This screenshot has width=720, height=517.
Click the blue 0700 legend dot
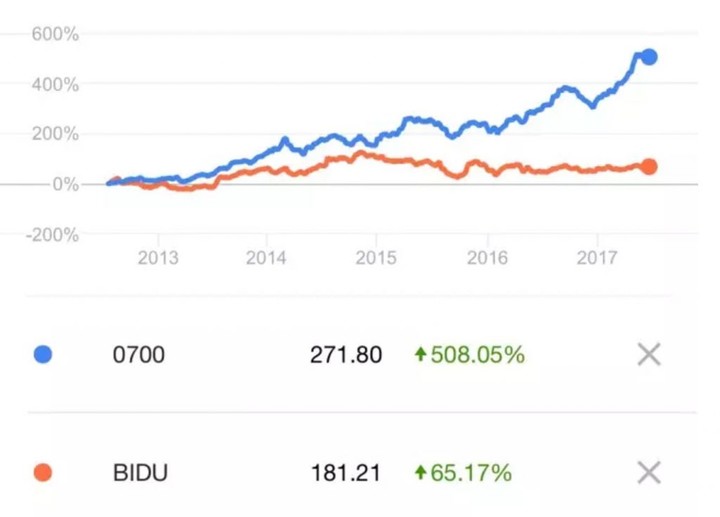(43, 354)
